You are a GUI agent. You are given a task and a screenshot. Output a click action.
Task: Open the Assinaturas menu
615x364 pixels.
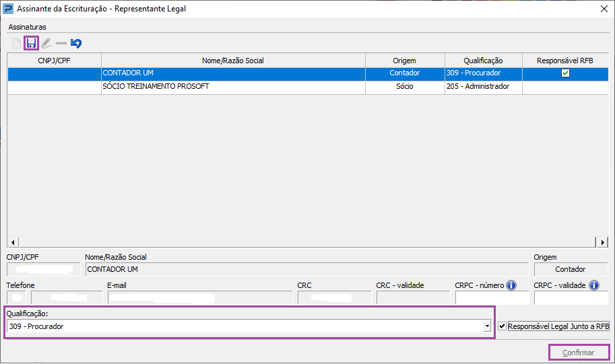pyautogui.click(x=28, y=27)
